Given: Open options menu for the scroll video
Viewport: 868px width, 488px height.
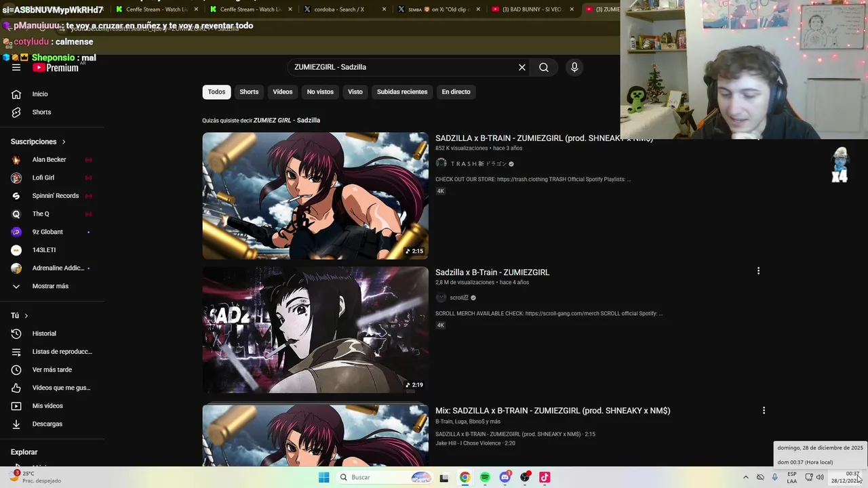Looking at the screenshot, I should click(758, 271).
